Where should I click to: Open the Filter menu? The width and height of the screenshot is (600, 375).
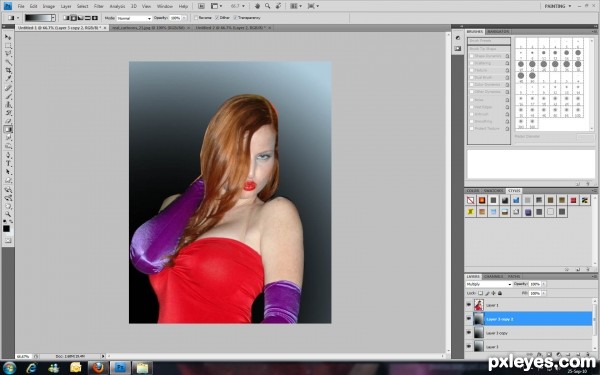tap(99, 6)
